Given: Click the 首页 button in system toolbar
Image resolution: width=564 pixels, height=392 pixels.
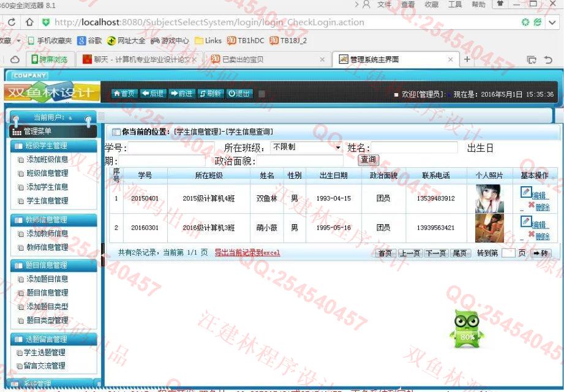Looking at the screenshot, I should pyautogui.click(x=124, y=94).
